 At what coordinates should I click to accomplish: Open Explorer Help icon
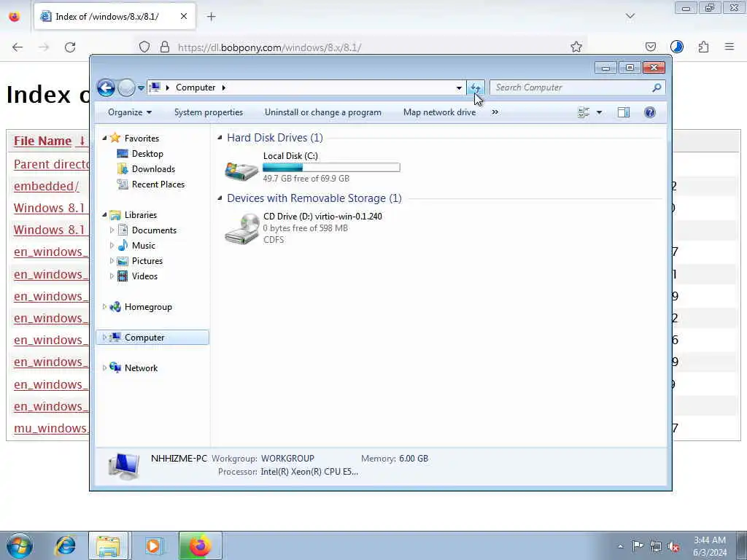click(650, 112)
